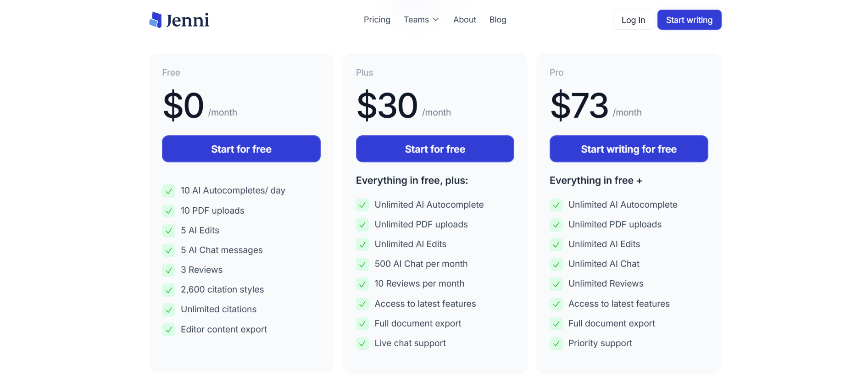Open the About page

pos(464,20)
